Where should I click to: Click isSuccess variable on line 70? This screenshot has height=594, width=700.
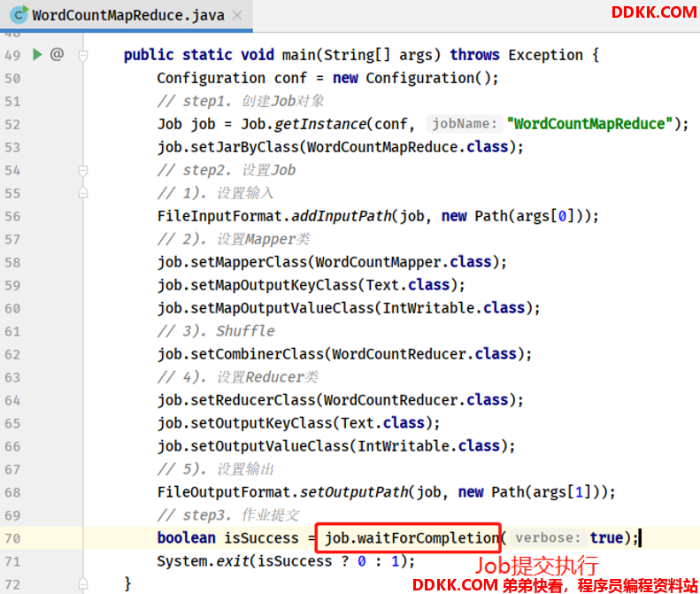261,538
